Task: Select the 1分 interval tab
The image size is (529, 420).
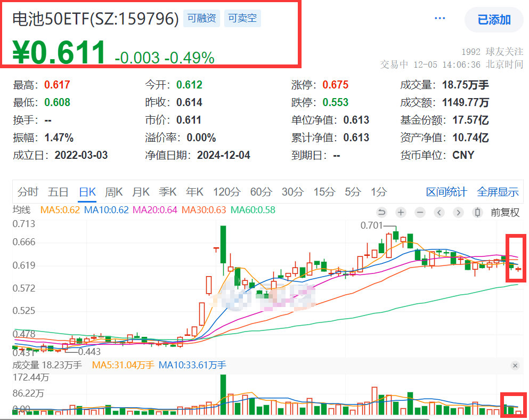Action: click(x=379, y=191)
